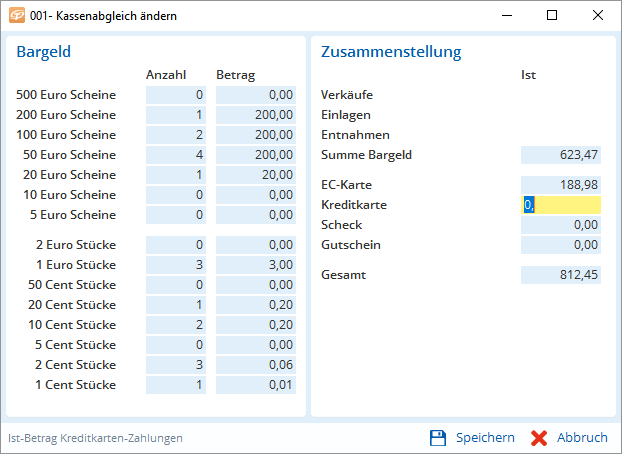The image size is (622, 454).
Task: Select the 200 Euro Scheine Anzahl field
Action: [x=176, y=115]
